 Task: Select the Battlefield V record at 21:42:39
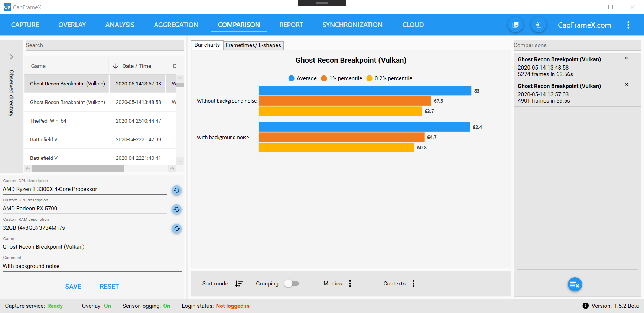100,139
